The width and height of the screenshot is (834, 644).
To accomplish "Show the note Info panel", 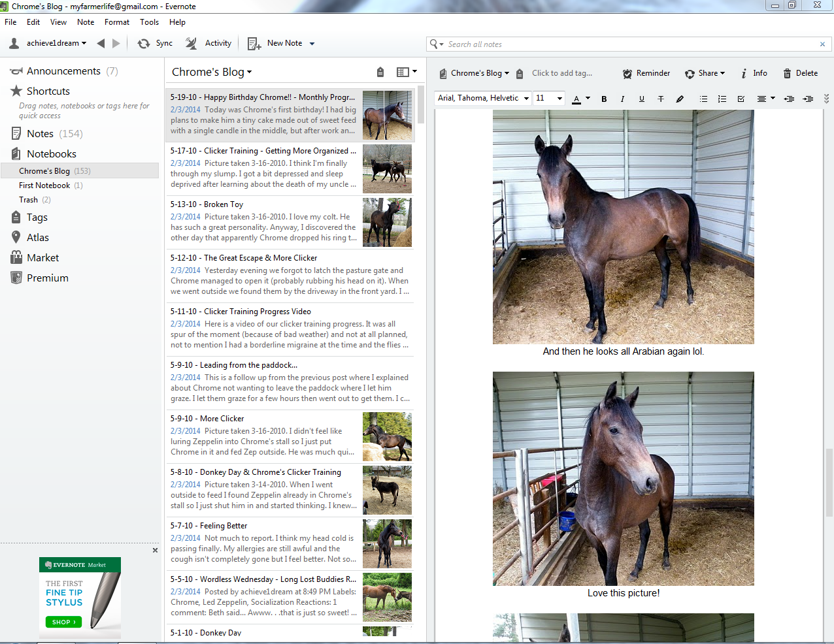I will tap(754, 73).
